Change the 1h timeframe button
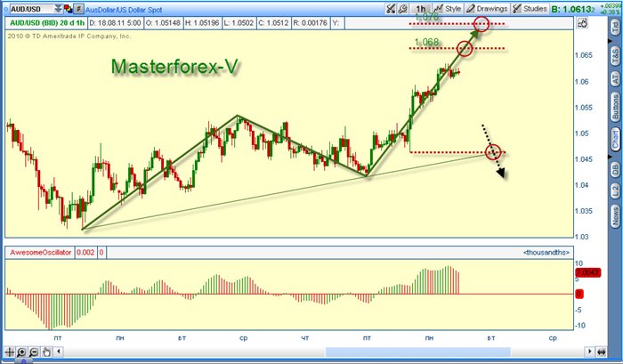Viewport: 623px width, 364px height. 420,9
